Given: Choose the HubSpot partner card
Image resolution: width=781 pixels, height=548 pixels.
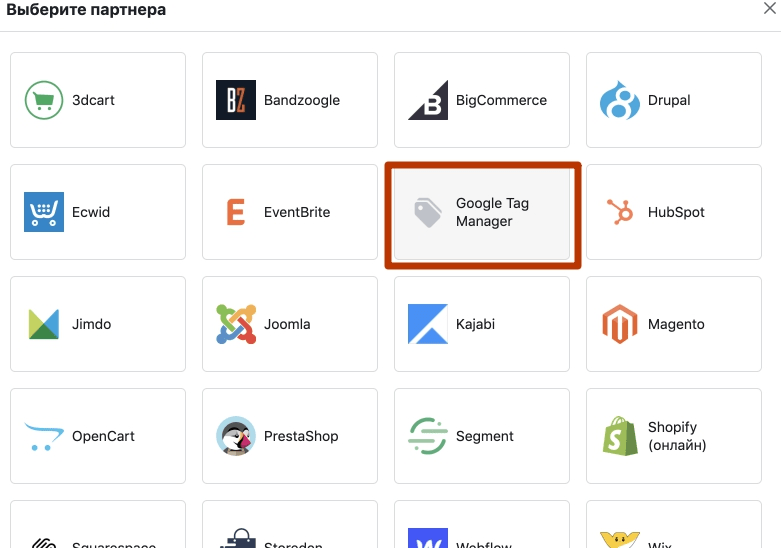Looking at the screenshot, I should tap(674, 212).
